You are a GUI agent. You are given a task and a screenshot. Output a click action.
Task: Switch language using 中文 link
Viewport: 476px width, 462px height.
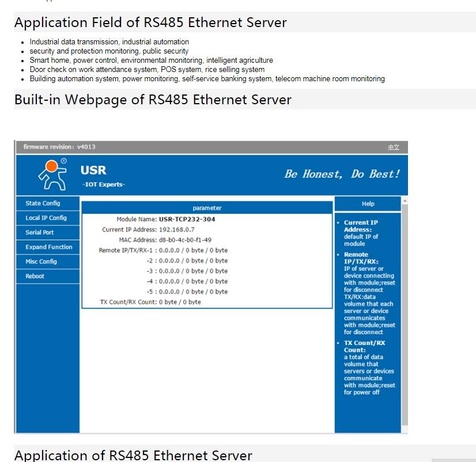395,147
